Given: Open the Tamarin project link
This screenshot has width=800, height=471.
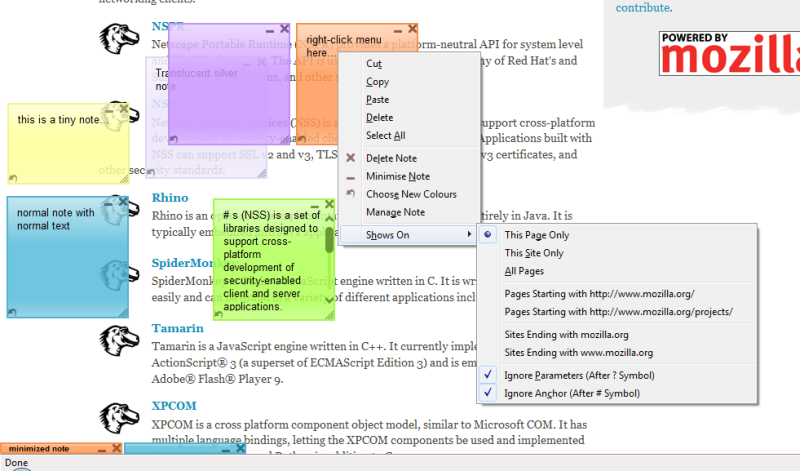Looking at the screenshot, I should pos(178,328).
